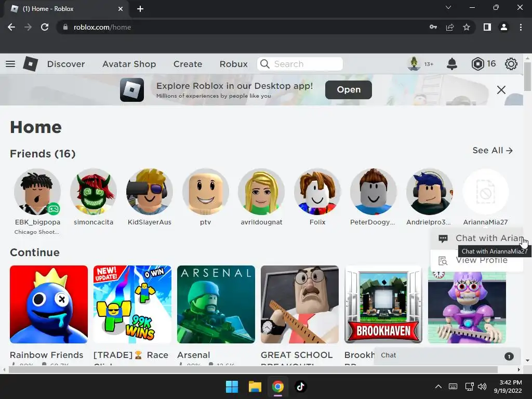Viewport: 532px width, 399px height.
Task: Open the Windows Start menu
Action: click(232, 387)
